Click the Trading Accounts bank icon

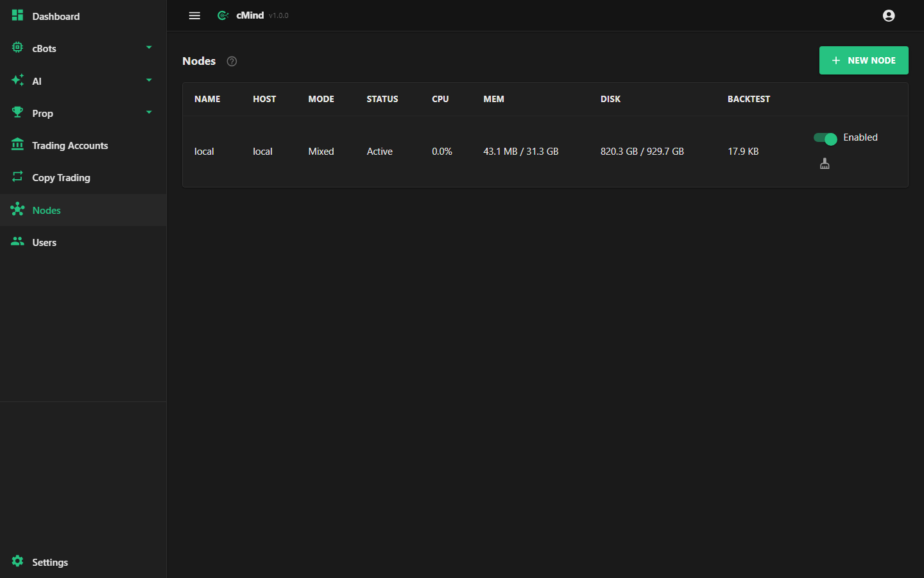tap(17, 144)
